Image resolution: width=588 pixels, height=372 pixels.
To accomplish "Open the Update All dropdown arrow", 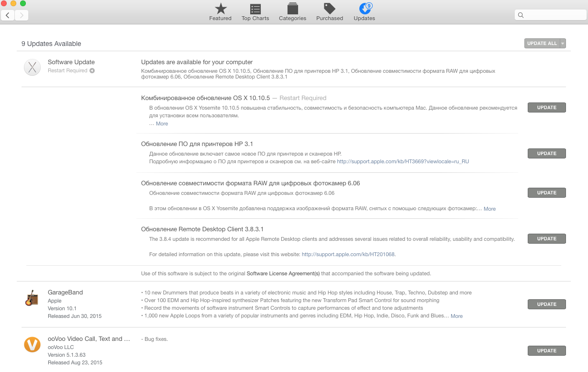I will 563,44.
